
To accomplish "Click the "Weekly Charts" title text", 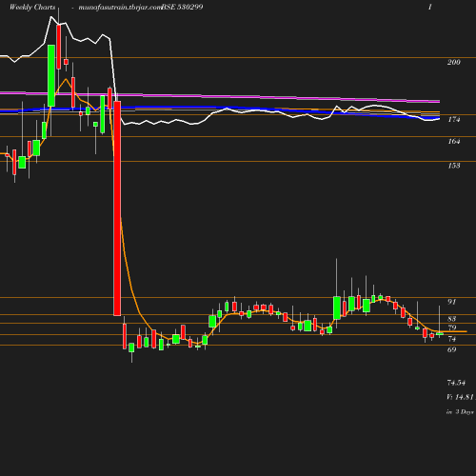I will coord(32,8).
